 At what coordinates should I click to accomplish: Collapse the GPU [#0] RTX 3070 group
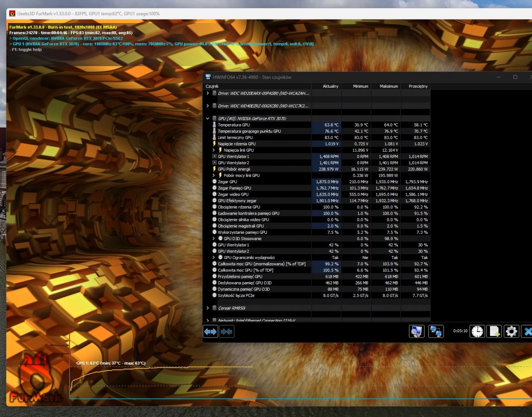tap(207, 118)
